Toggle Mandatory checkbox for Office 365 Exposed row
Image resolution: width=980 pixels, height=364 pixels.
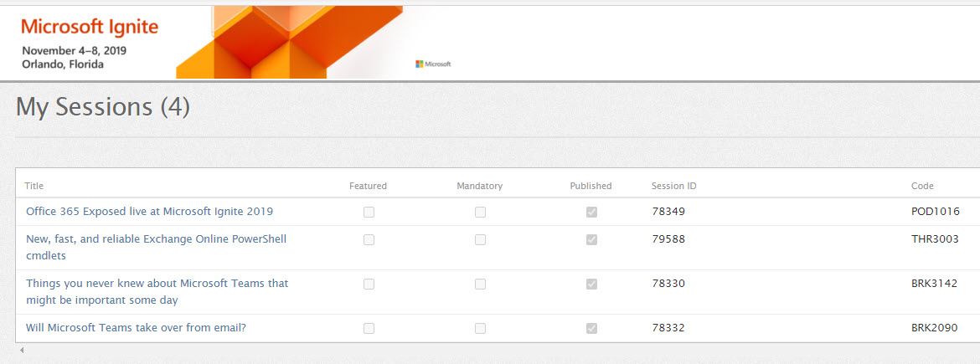click(480, 213)
